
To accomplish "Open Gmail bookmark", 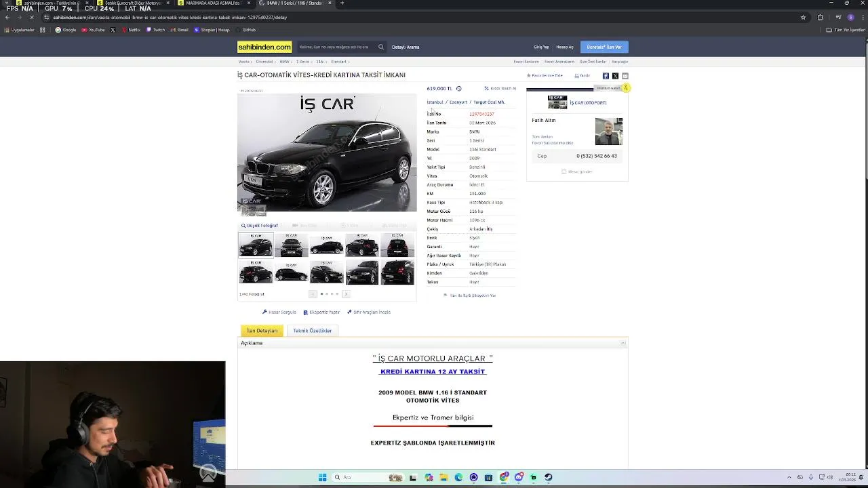I will pyautogui.click(x=180, y=30).
